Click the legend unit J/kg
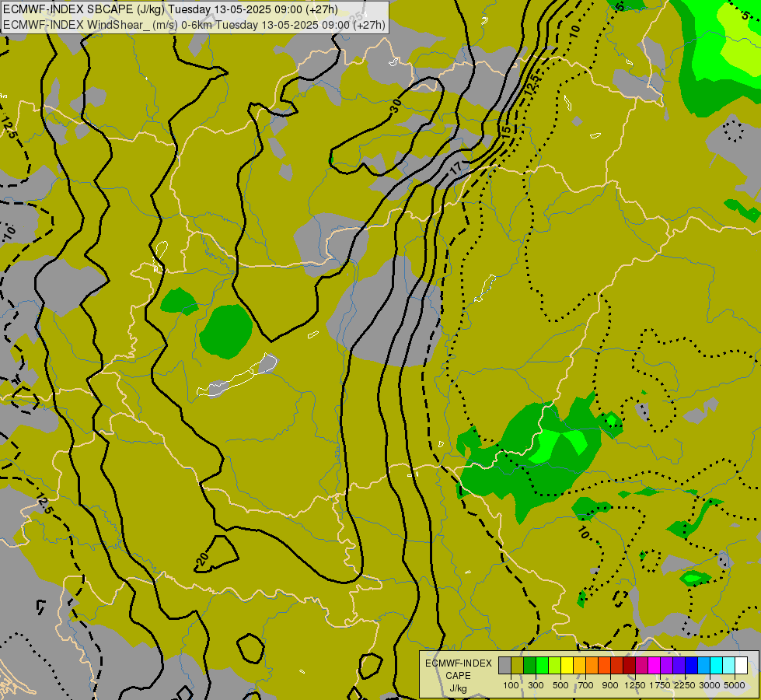This screenshot has width=761, height=700. (459, 688)
